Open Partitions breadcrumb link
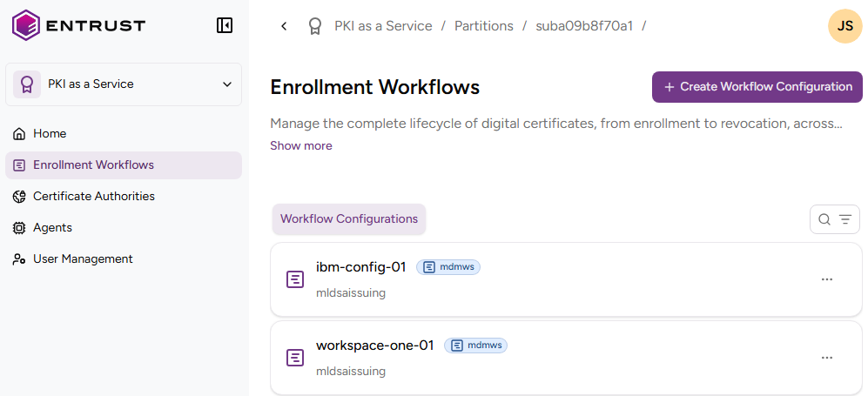This screenshot has width=868, height=396. (x=484, y=26)
